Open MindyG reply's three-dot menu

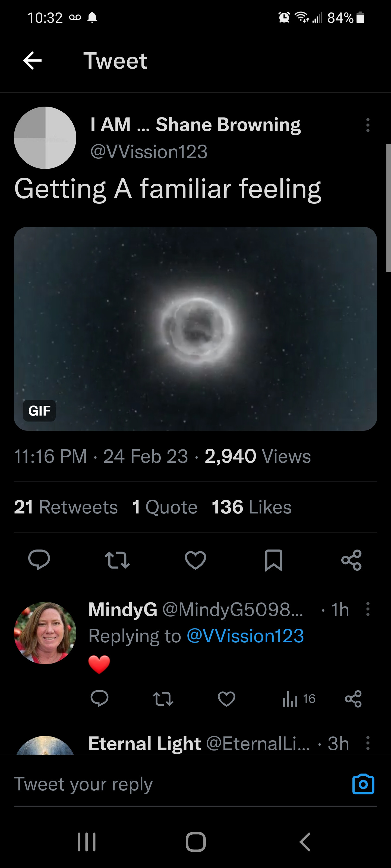coord(368,609)
